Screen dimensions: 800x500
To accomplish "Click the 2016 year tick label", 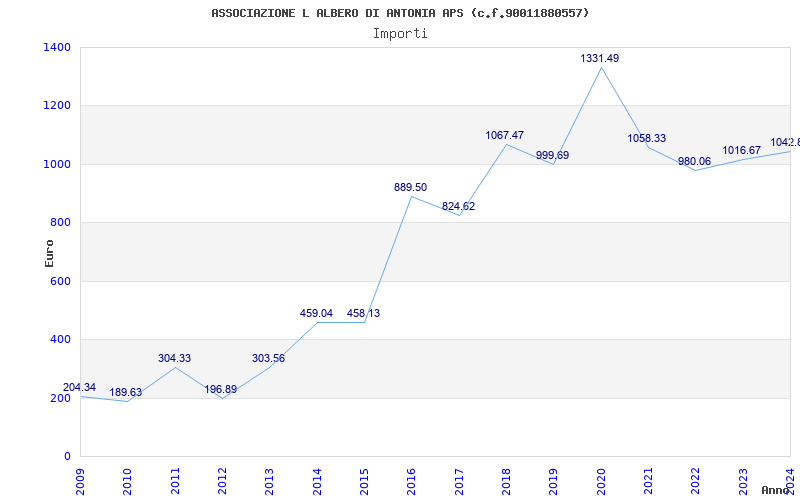I will pos(412,481).
